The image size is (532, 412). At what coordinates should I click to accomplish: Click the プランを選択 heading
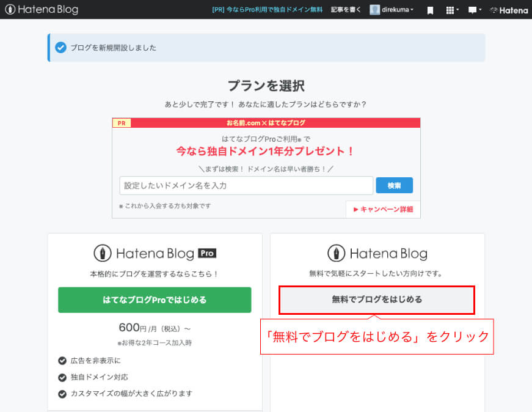tap(266, 86)
